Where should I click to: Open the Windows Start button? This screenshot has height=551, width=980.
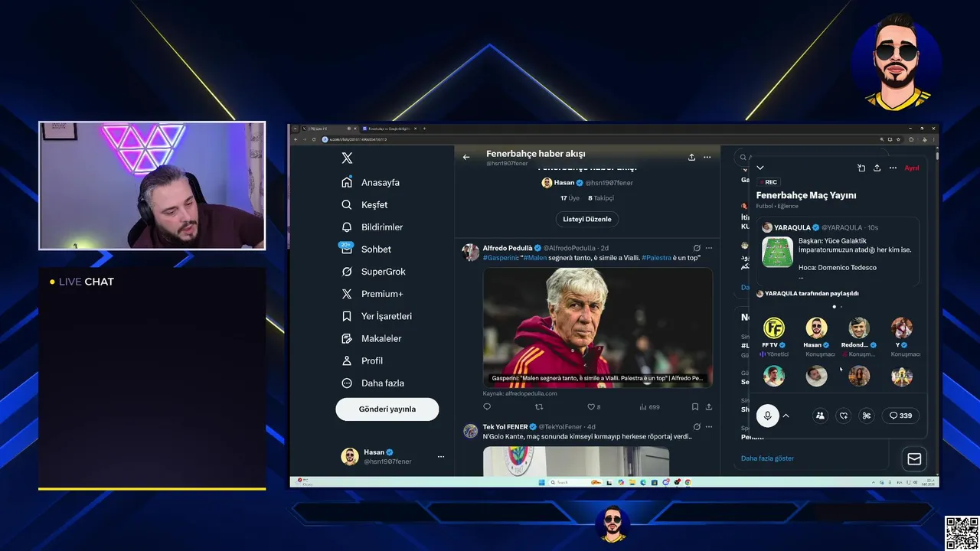541,482
